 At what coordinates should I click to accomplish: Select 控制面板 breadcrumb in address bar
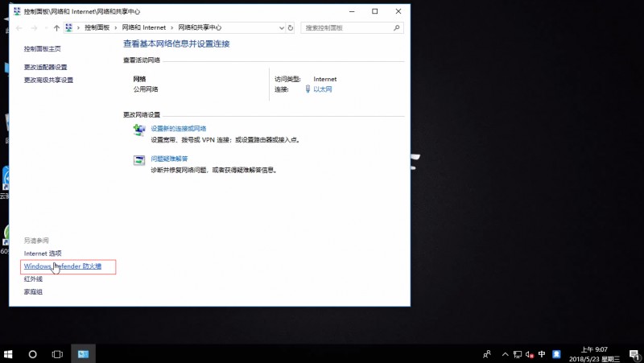[x=97, y=27]
